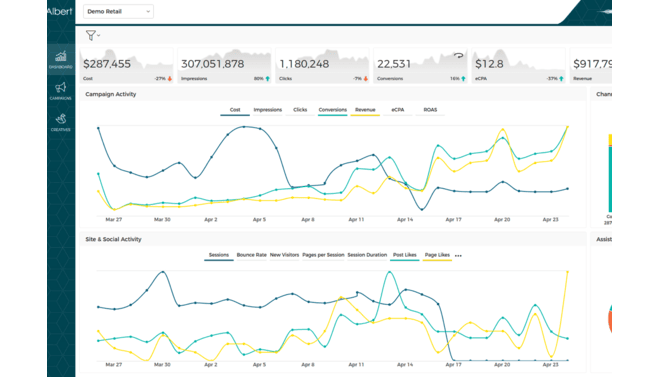The image size is (660, 377).
Task: Click the green up arrow on Impressions card
Action: [267, 79]
